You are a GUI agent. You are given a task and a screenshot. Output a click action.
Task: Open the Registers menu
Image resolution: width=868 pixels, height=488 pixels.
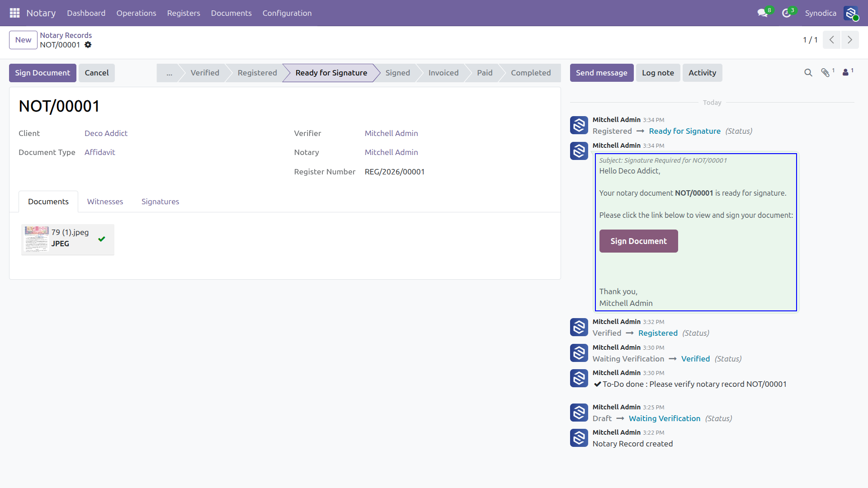coord(184,13)
